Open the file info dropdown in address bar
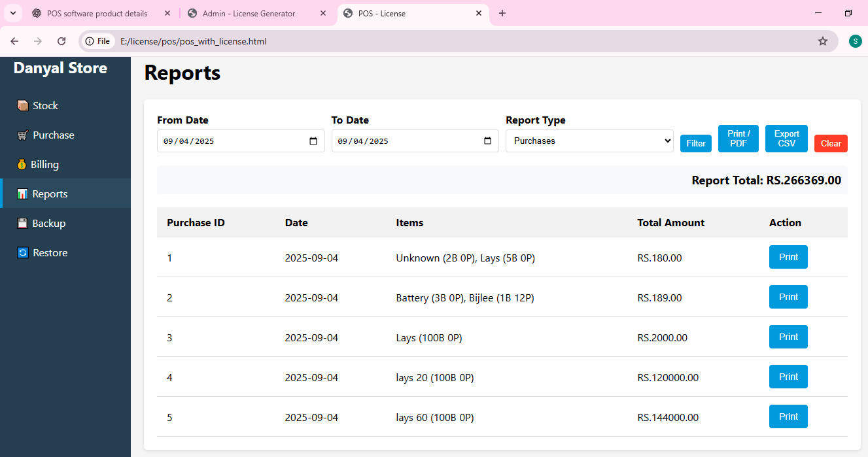 click(97, 41)
